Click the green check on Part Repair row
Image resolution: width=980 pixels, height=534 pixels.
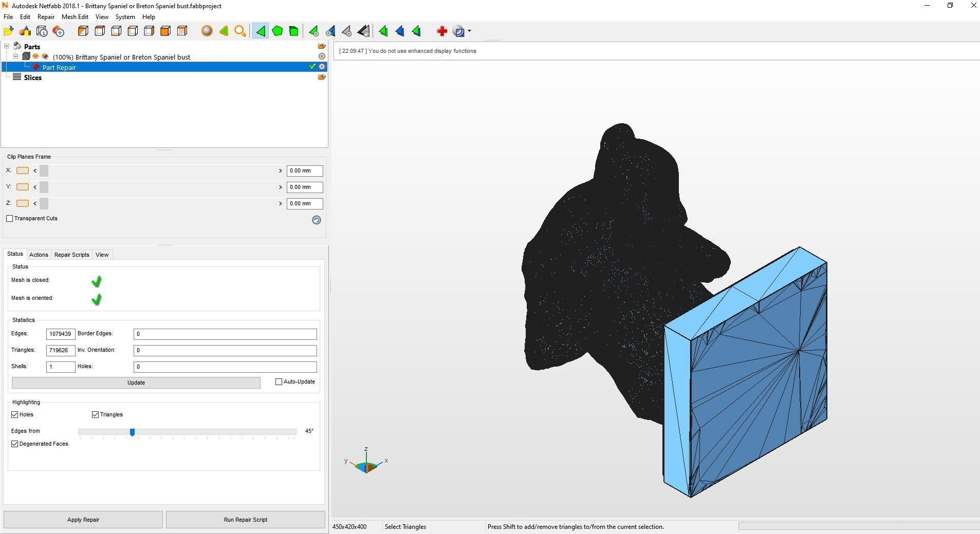click(312, 67)
